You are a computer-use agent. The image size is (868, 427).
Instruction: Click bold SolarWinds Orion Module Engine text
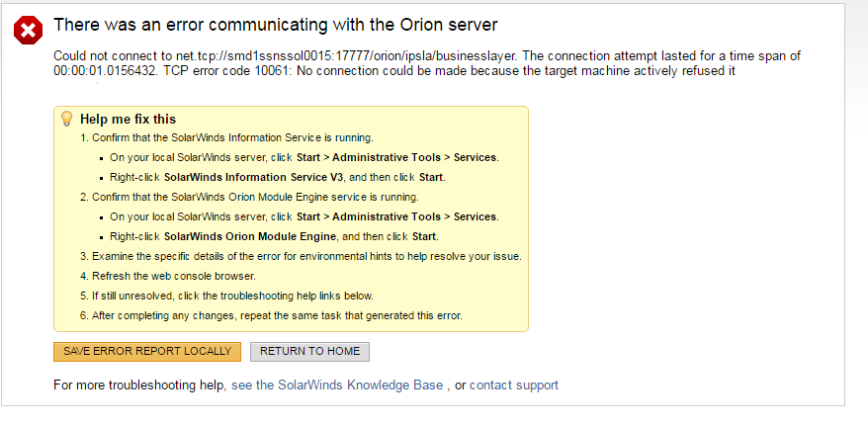coord(251,236)
